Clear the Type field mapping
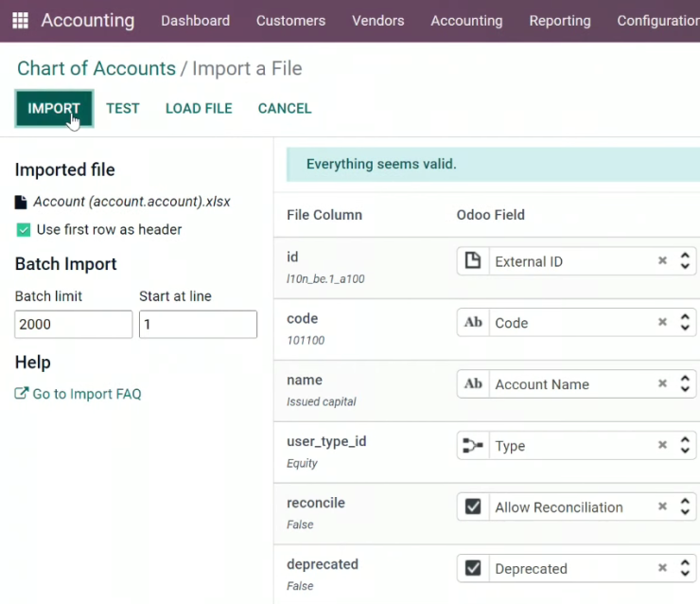Screen dimensions: 700x604 pyautogui.click(x=662, y=445)
